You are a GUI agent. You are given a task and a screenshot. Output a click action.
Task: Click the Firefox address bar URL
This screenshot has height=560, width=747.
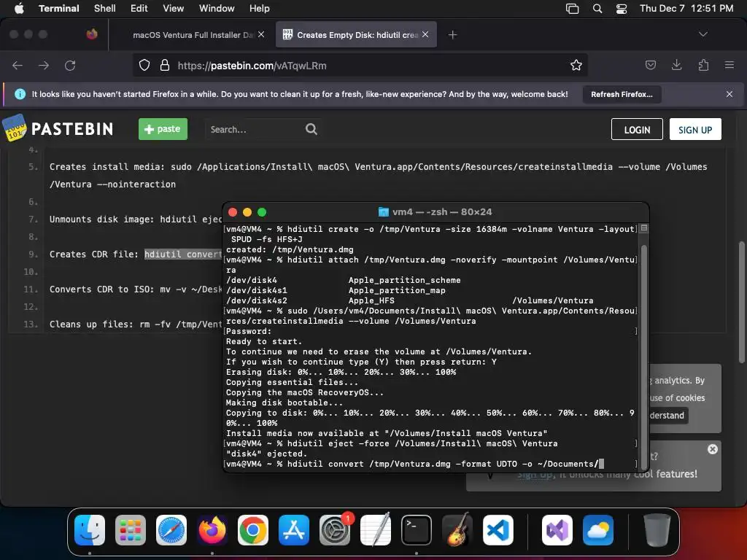(x=252, y=66)
